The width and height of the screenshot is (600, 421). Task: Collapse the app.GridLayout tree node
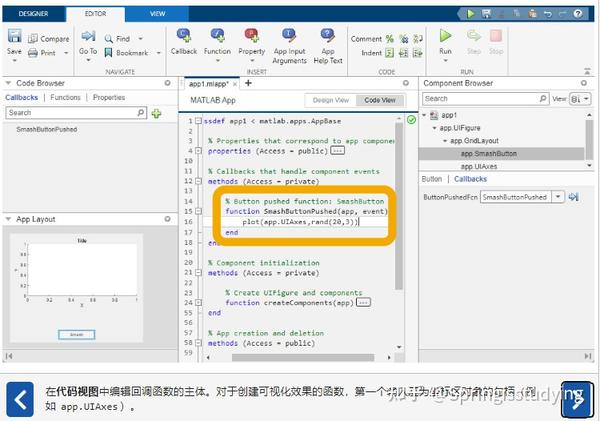click(445, 141)
